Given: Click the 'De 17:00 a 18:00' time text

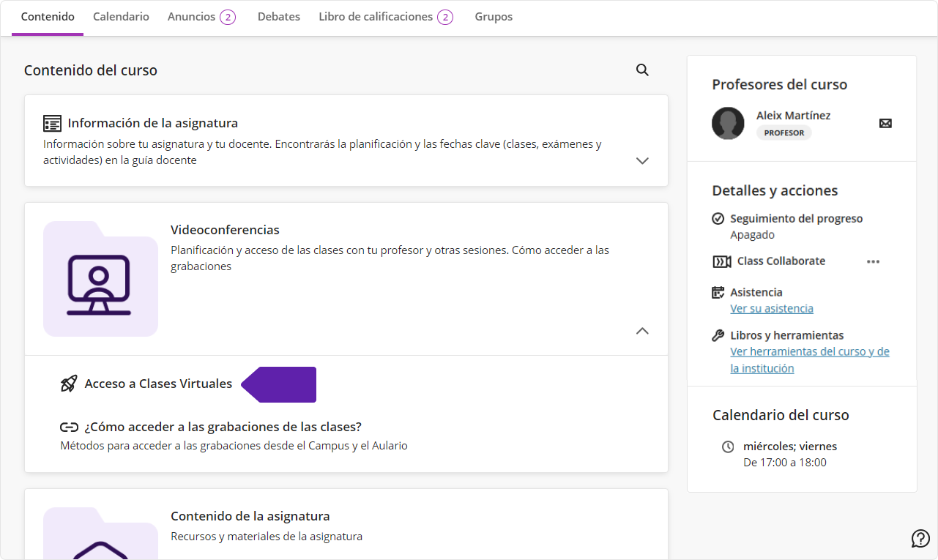Looking at the screenshot, I should coord(785,463).
